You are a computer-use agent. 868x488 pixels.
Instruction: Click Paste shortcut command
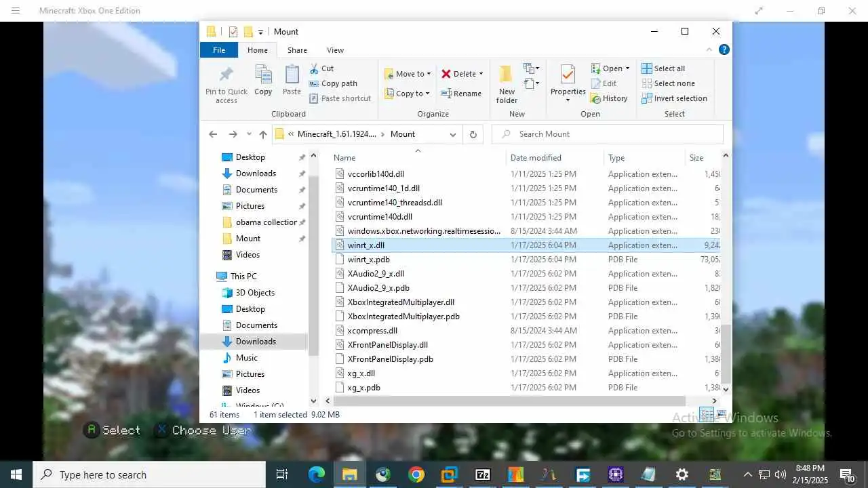[340, 98]
